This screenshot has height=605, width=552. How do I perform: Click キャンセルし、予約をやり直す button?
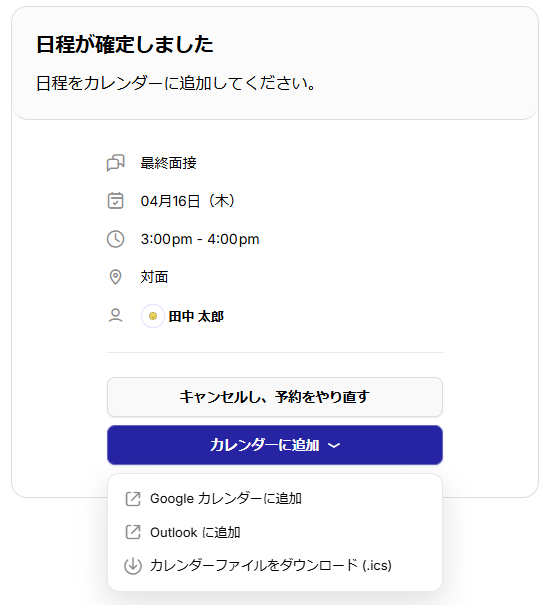275,397
